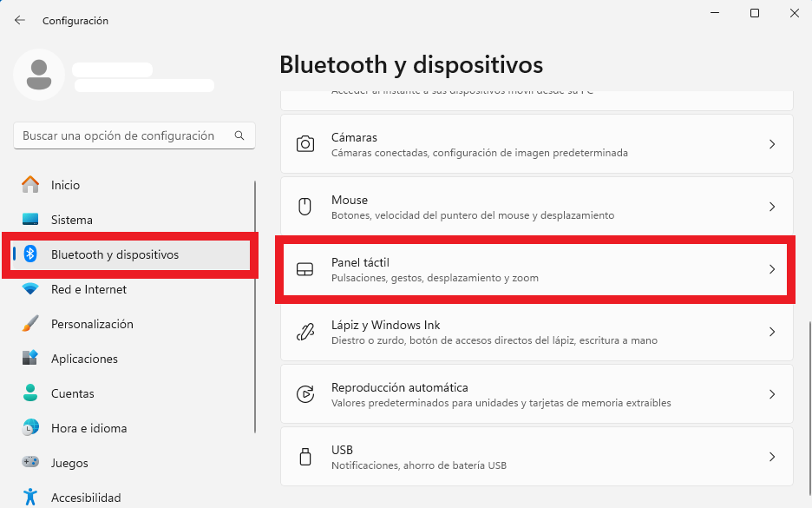
Task: Click the Sistema monitor icon
Action: [x=30, y=220]
